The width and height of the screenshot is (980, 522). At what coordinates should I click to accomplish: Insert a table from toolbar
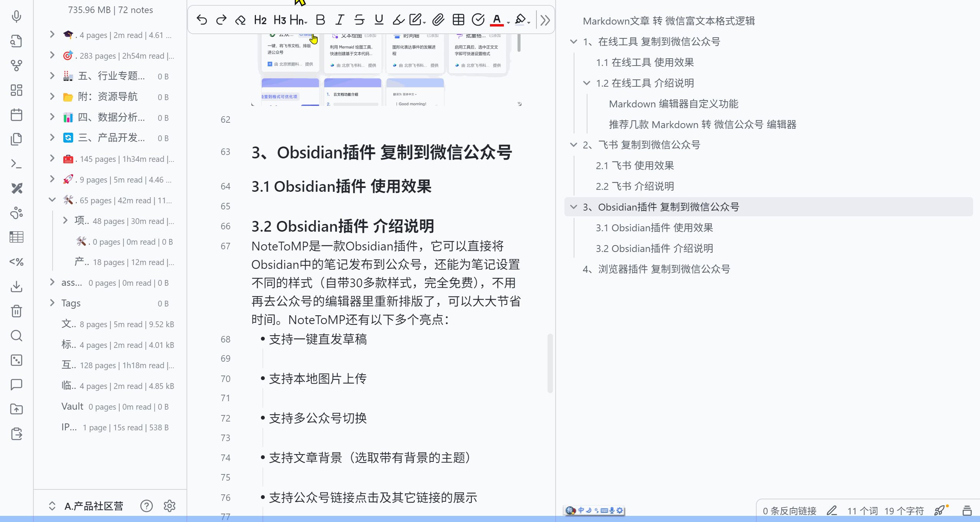coord(458,20)
